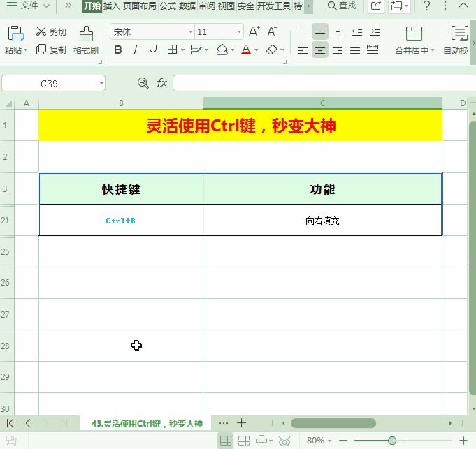
Task: Click the fx insert function button
Action: pyautogui.click(x=161, y=83)
